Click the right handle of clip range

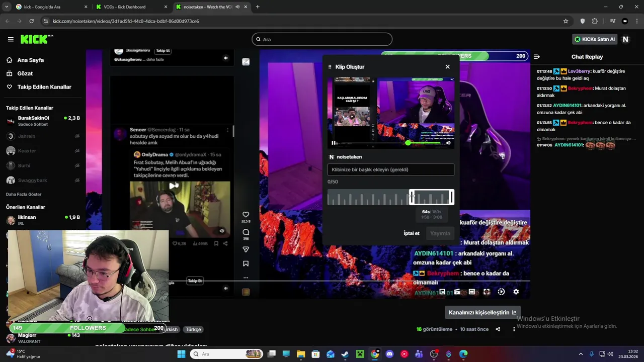(451, 197)
